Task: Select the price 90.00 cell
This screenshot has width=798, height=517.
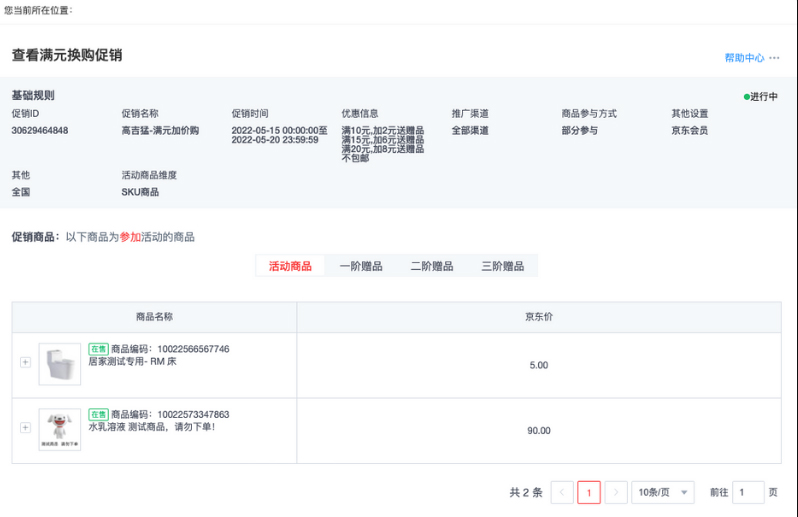Action: click(539, 430)
